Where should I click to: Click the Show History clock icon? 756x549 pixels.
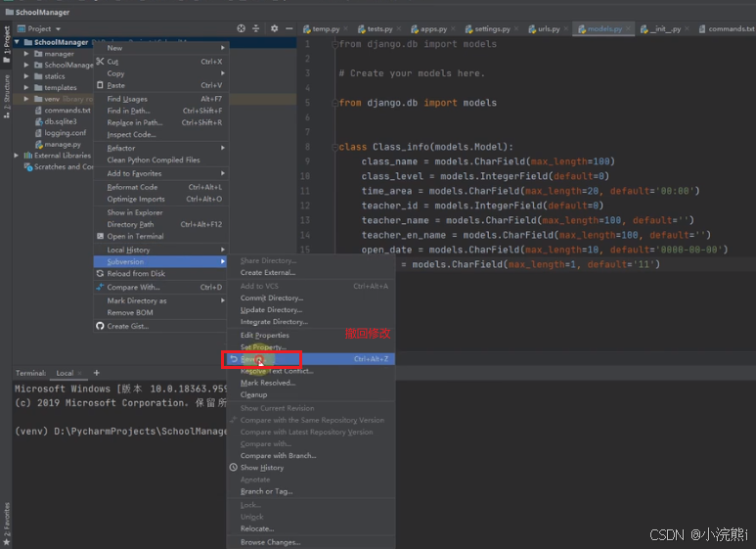tap(234, 467)
